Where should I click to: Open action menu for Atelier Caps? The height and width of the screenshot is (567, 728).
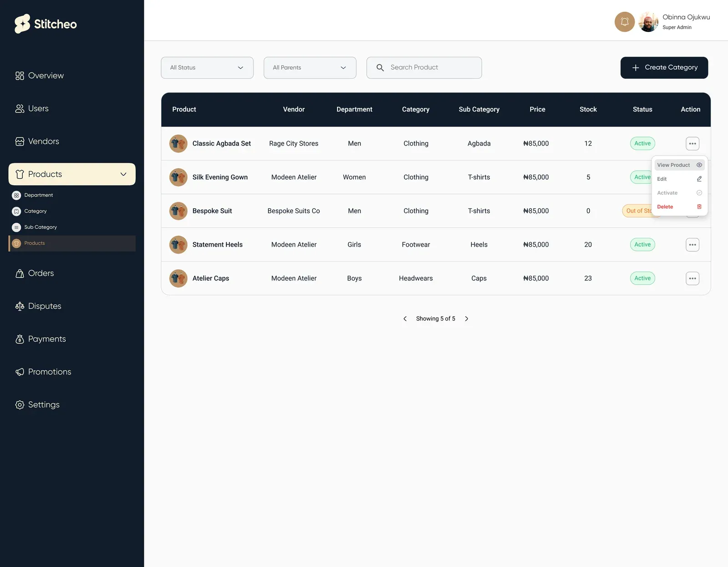tap(693, 278)
